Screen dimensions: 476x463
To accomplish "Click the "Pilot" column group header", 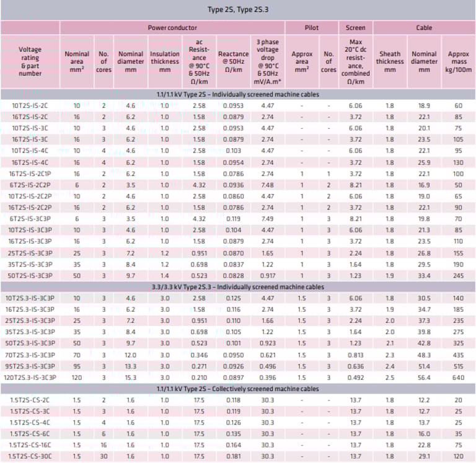I will (x=312, y=28).
